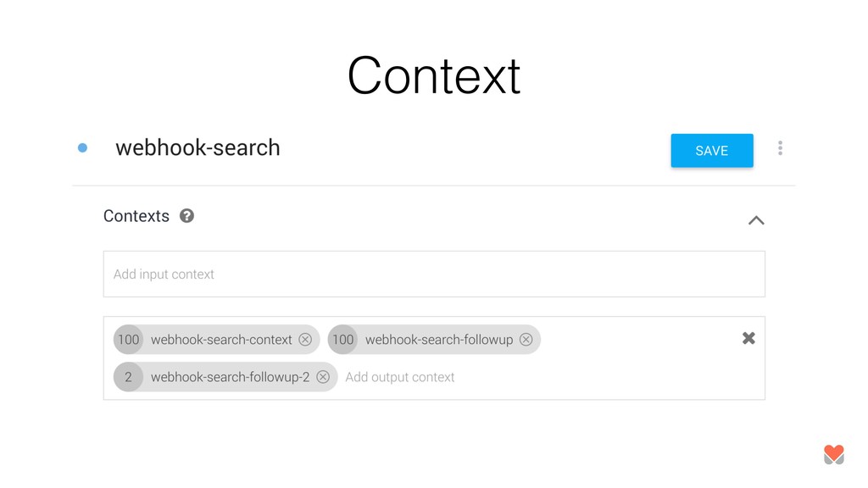Image resolution: width=868 pixels, height=488 pixels.
Task: Edit lifespan 100 of webhook-search-followup
Action: pyautogui.click(x=342, y=339)
